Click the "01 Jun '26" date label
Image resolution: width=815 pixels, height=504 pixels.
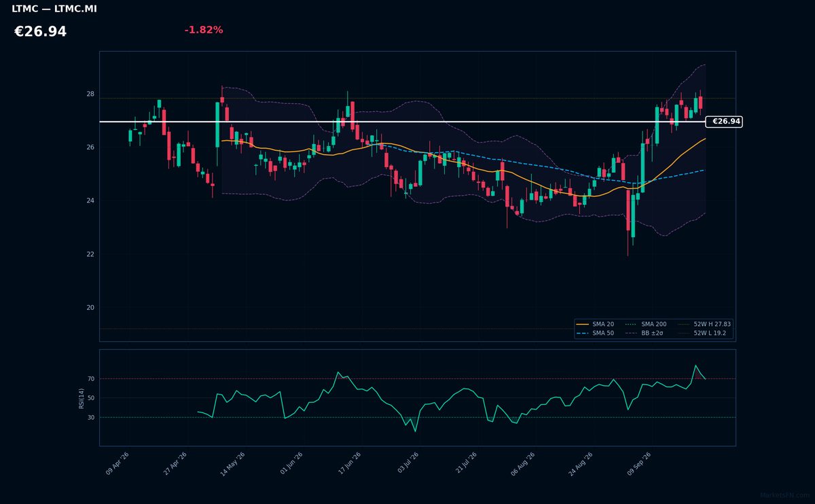click(x=291, y=464)
